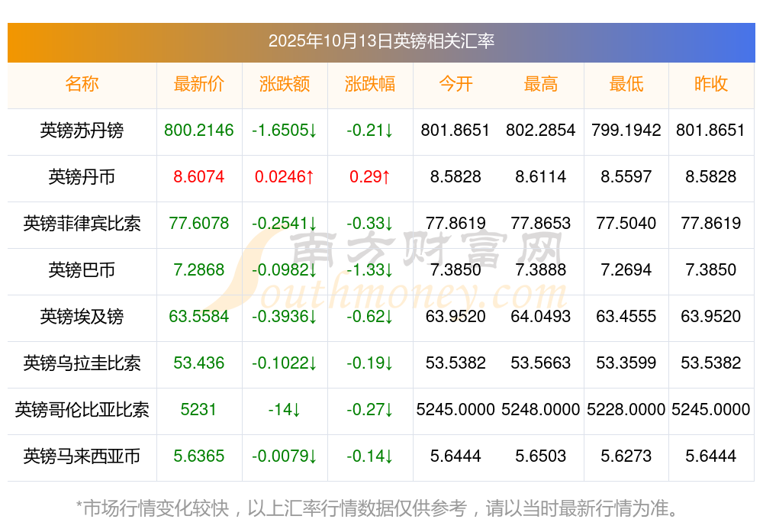
Task: Click the table title 2025年10月13日英镑相关汇率
Action: [381, 41]
